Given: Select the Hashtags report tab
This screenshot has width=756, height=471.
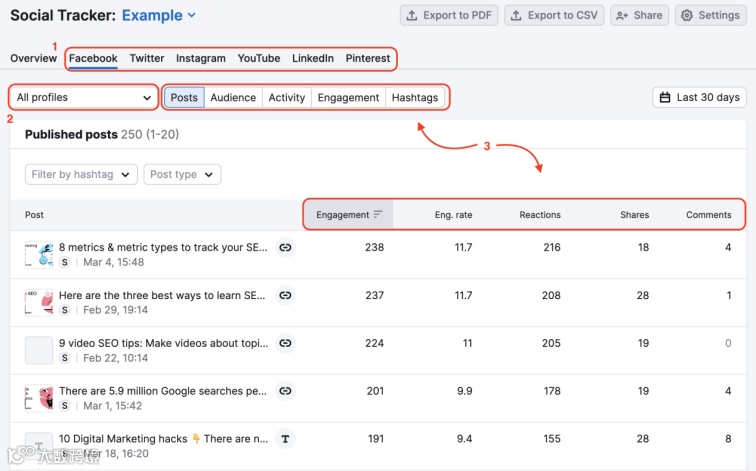Looking at the screenshot, I should pyautogui.click(x=415, y=97).
